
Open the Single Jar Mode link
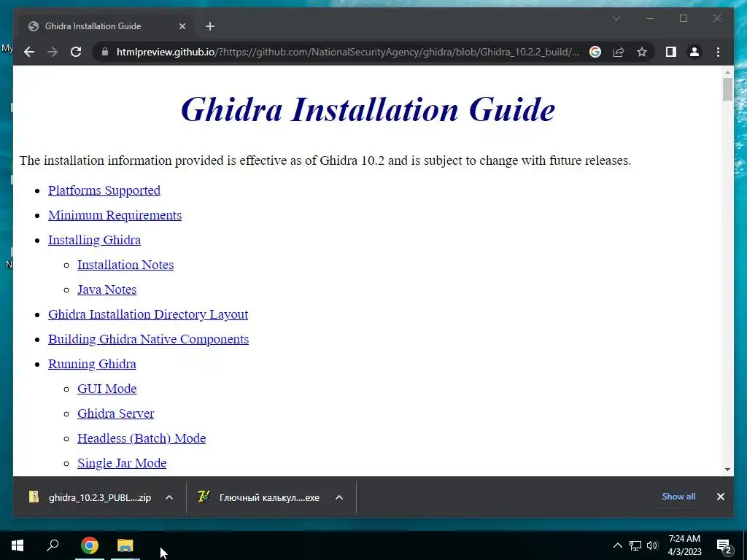coord(122,463)
